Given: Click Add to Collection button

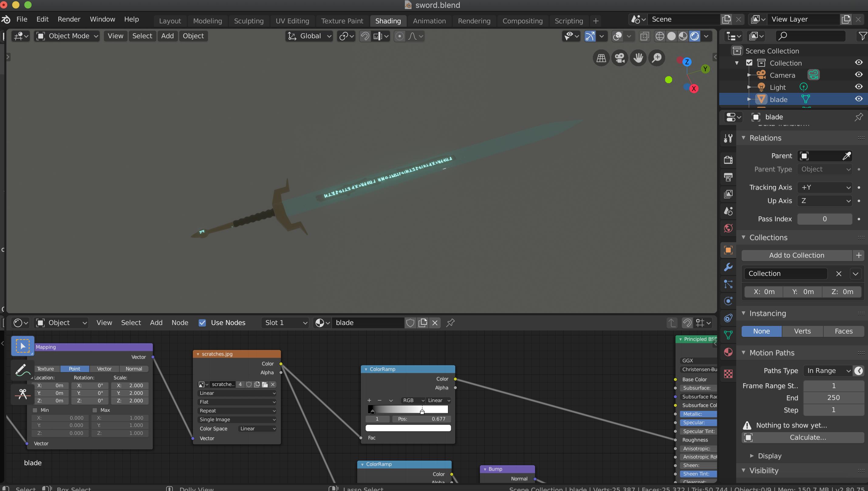Looking at the screenshot, I should [x=796, y=255].
